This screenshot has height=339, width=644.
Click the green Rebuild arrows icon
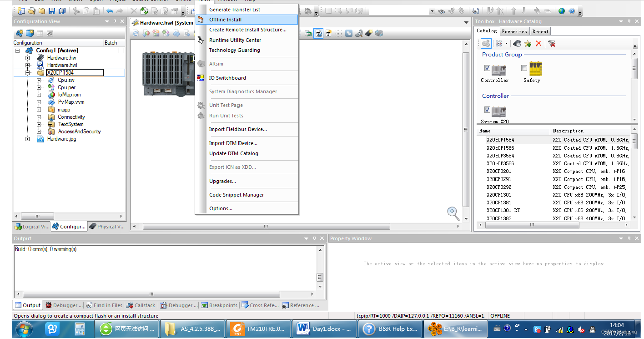pyautogui.click(x=144, y=11)
